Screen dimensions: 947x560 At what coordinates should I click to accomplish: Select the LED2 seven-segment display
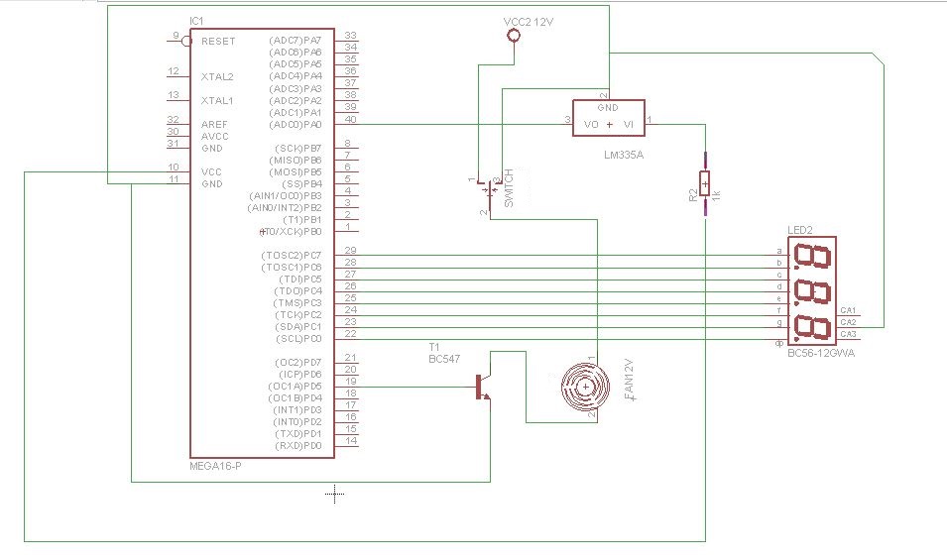pyautogui.click(x=812, y=290)
